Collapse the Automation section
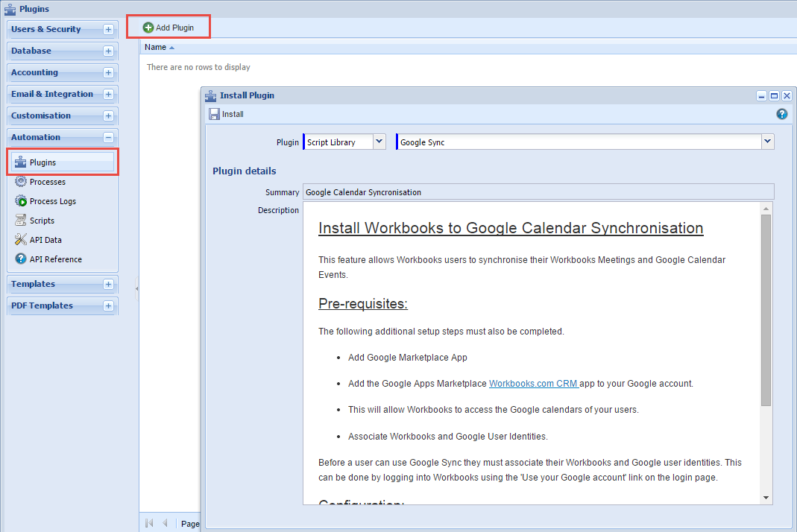This screenshot has height=532, width=797. (x=108, y=137)
